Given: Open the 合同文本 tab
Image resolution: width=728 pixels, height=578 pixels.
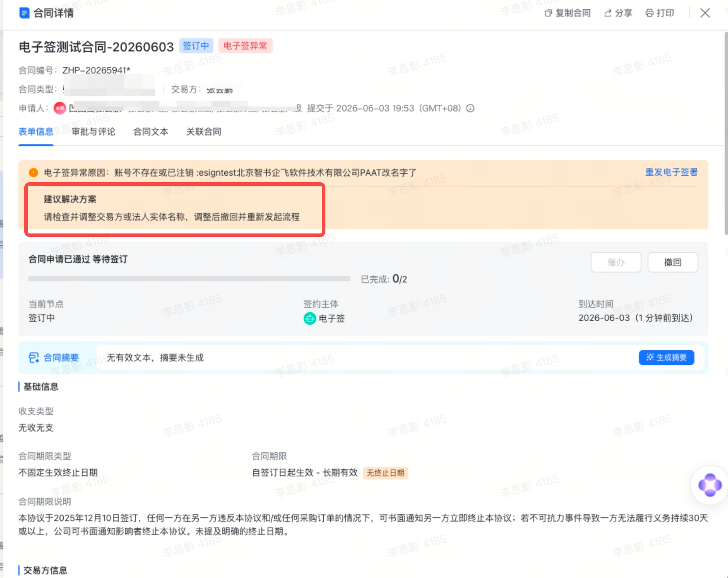Looking at the screenshot, I should 151,131.
